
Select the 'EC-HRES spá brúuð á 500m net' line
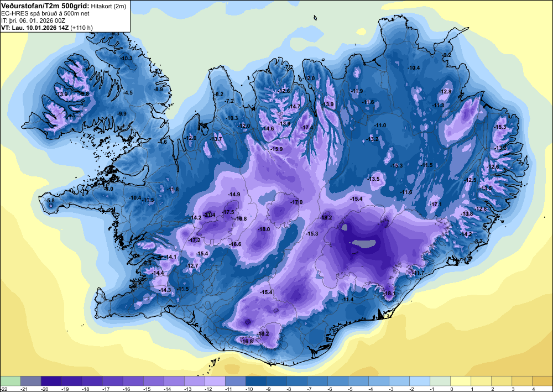click(x=45, y=13)
